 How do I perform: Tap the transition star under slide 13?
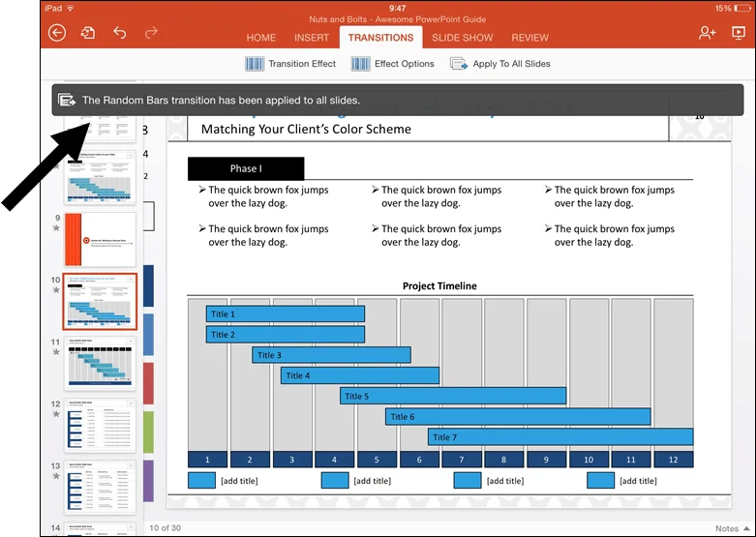click(56, 476)
